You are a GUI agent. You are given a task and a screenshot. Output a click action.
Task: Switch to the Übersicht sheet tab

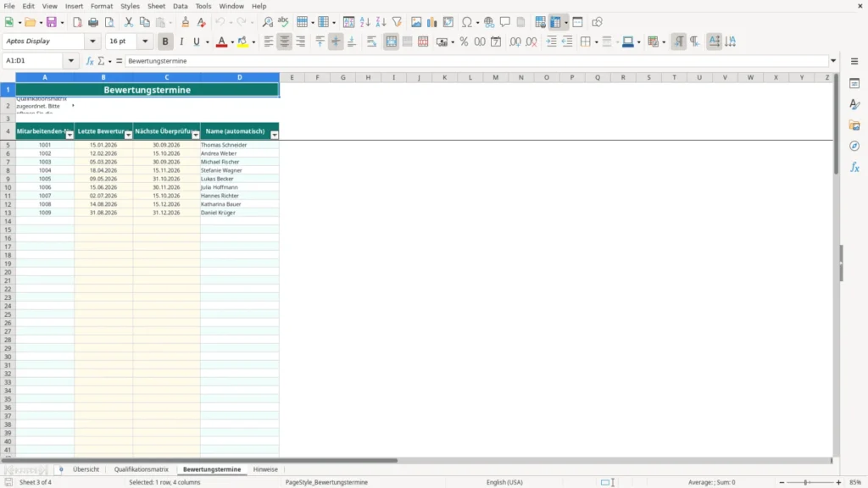pos(86,469)
